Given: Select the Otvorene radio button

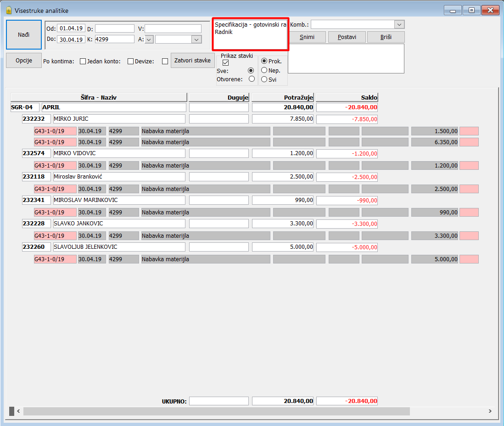Looking at the screenshot, I should click(252, 79).
